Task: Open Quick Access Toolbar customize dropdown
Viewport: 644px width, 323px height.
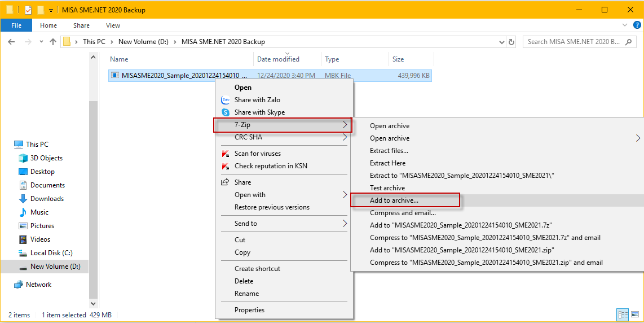Action: click(x=51, y=10)
